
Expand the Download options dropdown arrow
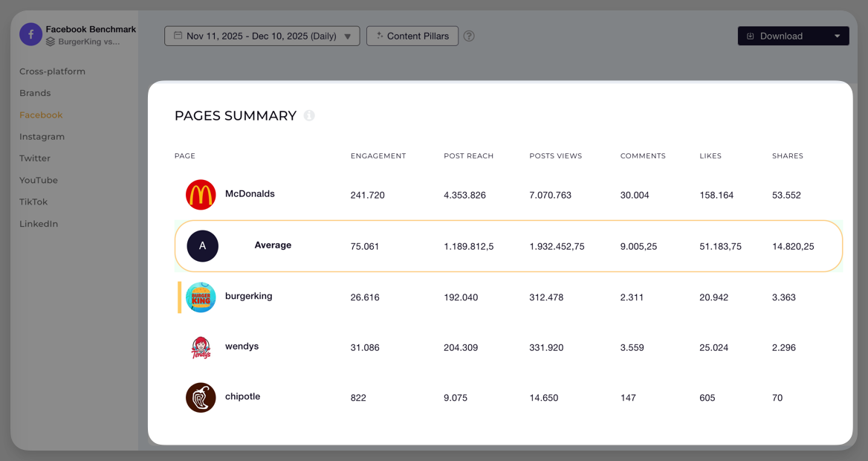pyautogui.click(x=838, y=35)
